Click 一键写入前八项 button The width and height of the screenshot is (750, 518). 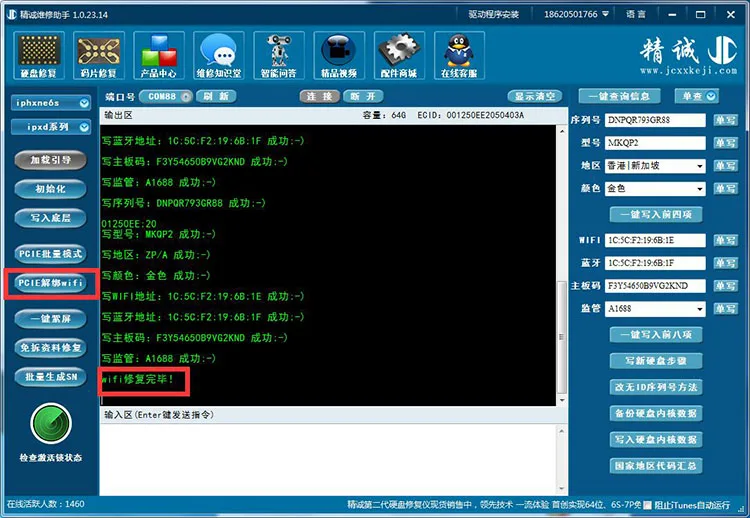[656, 335]
